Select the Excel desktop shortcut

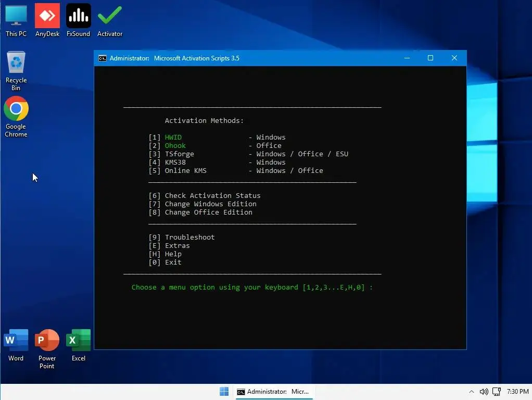pyautogui.click(x=79, y=345)
